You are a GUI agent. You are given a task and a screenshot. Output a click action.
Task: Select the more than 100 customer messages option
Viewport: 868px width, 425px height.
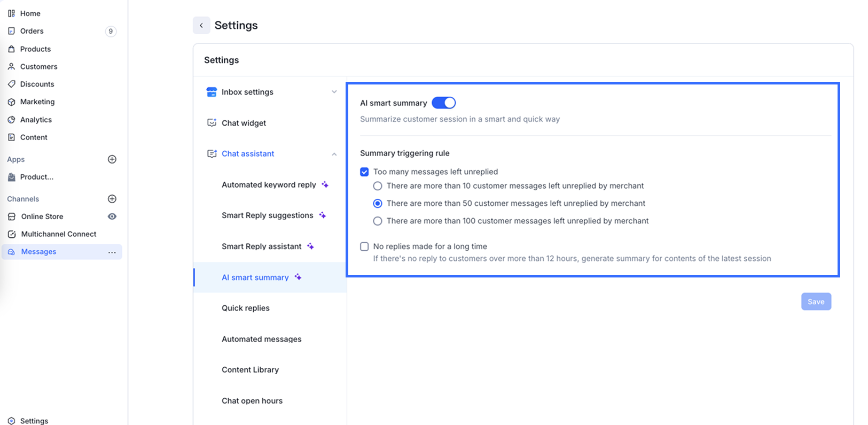[378, 221]
